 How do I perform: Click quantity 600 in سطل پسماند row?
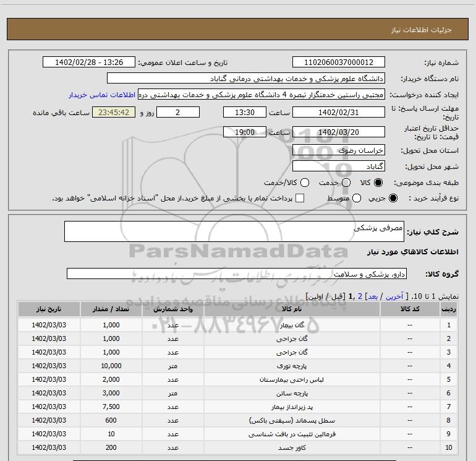point(111,420)
